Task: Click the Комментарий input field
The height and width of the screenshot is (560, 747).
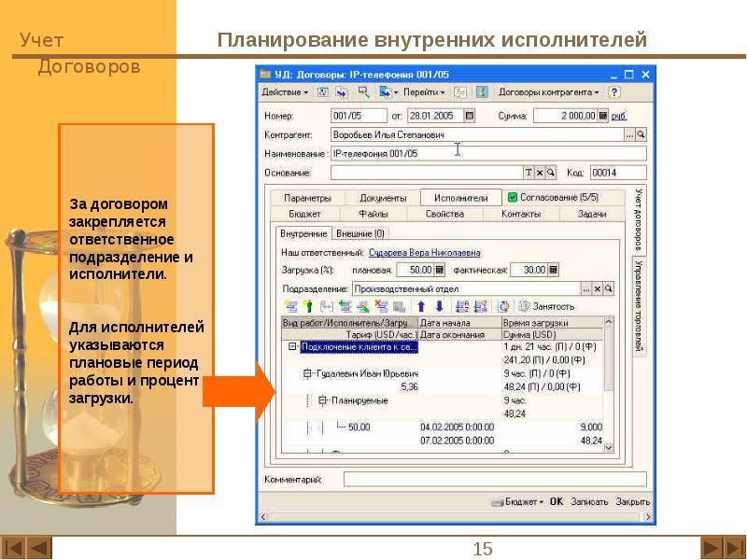Action: tap(493, 480)
